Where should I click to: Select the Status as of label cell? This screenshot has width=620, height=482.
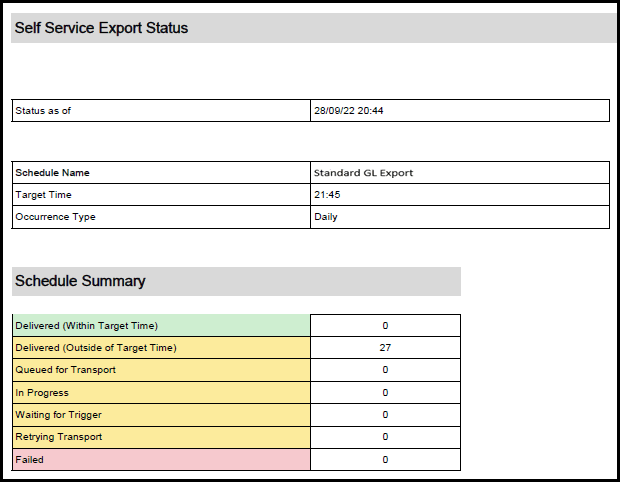(43, 111)
